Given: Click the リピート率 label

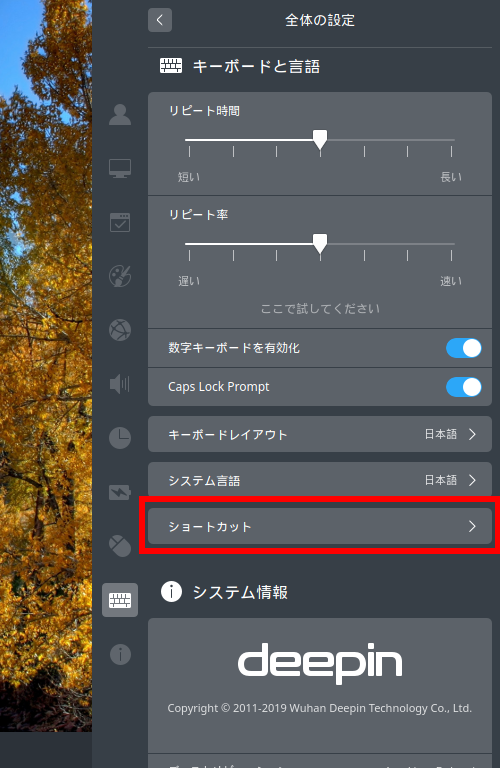Looking at the screenshot, I should 198,215.
